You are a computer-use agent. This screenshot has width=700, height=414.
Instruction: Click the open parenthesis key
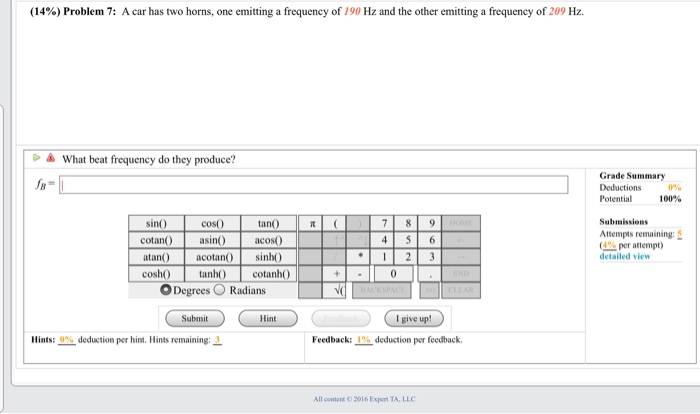pyautogui.click(x=338, y=222)
